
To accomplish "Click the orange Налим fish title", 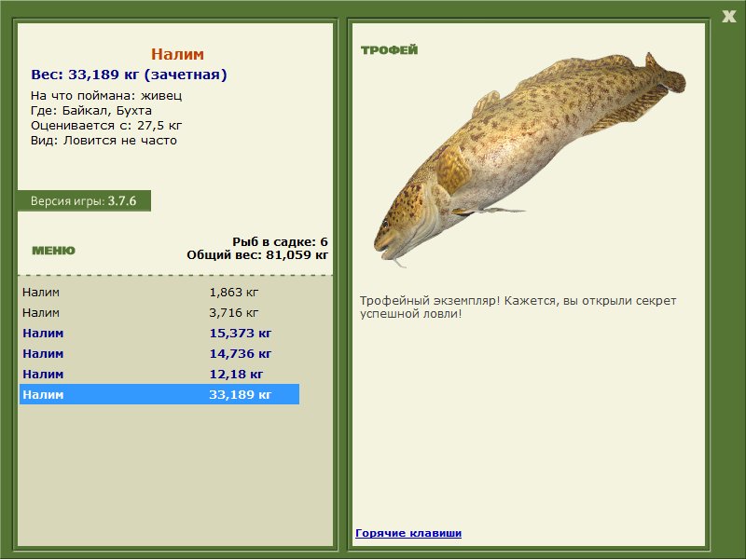I will point(177,54).
